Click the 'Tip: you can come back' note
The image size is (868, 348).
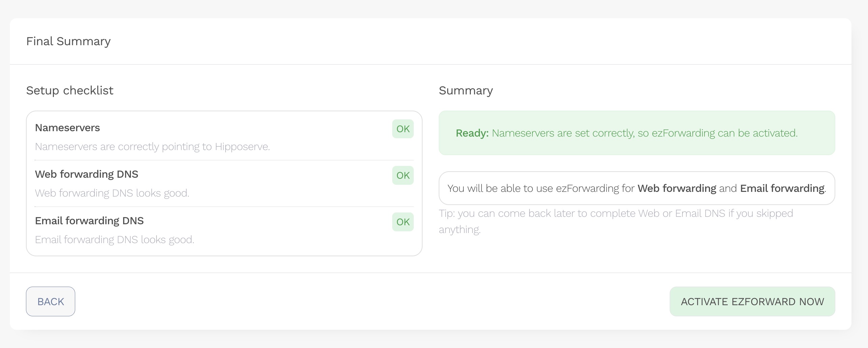click(616, 214)
